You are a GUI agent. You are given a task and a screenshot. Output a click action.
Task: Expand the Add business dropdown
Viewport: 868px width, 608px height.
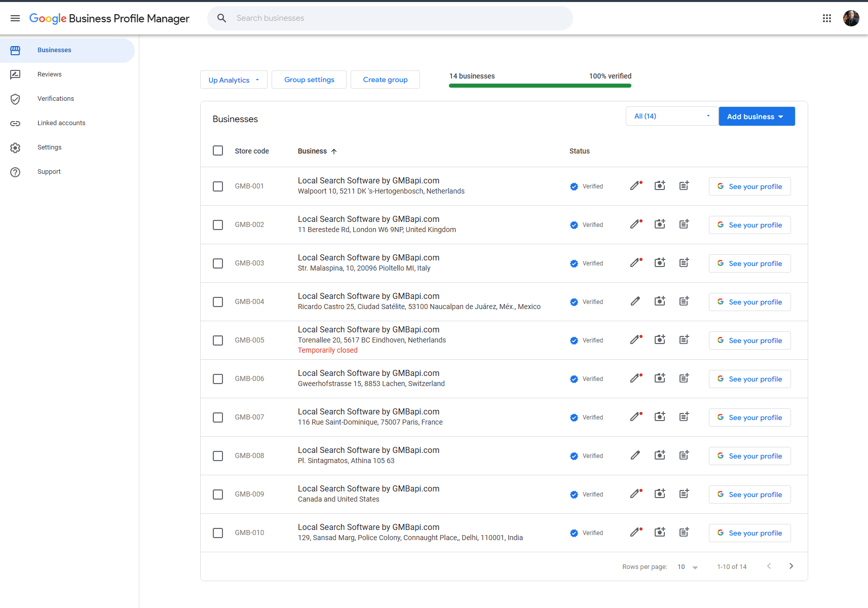tap(757, 117)
